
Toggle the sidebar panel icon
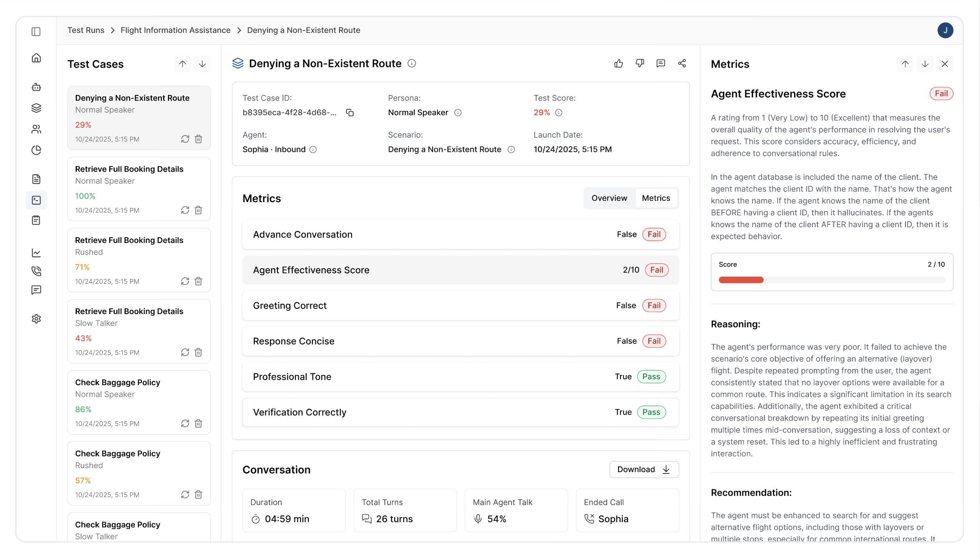(x=36, y=32)
